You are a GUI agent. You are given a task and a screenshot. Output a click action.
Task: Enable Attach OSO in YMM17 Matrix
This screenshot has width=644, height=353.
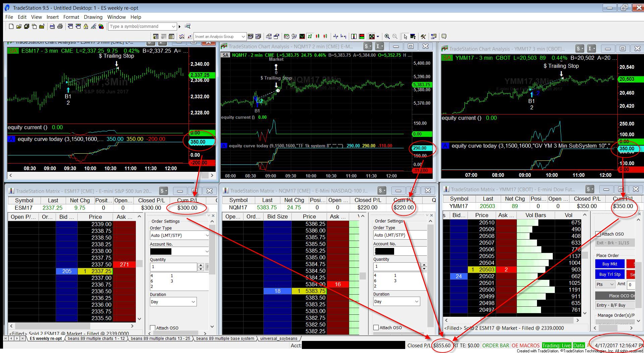pos(598,234)
